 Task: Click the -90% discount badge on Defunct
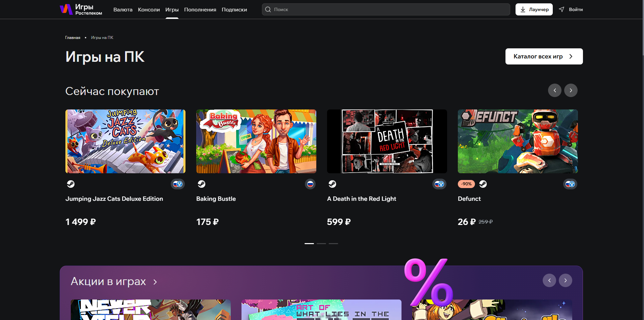click(x=466, y=184)
